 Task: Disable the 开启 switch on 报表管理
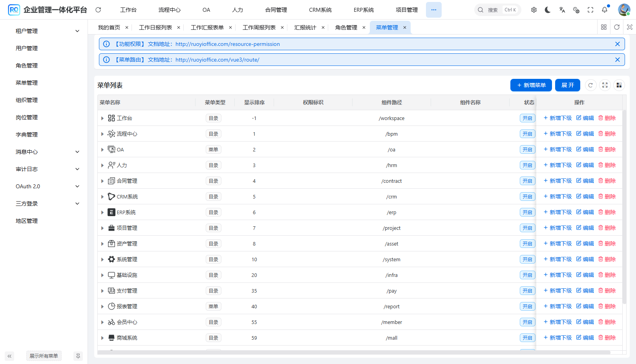(x=528, y=306)
